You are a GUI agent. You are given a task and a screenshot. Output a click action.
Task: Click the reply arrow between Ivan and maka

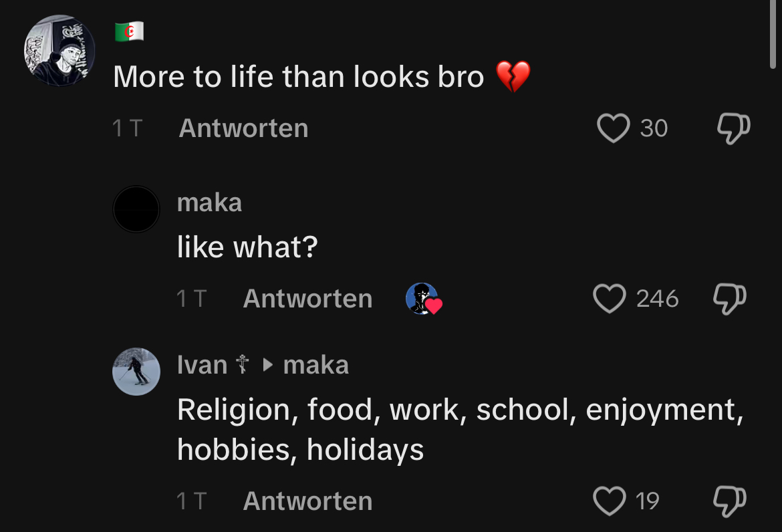click(268, 365)
